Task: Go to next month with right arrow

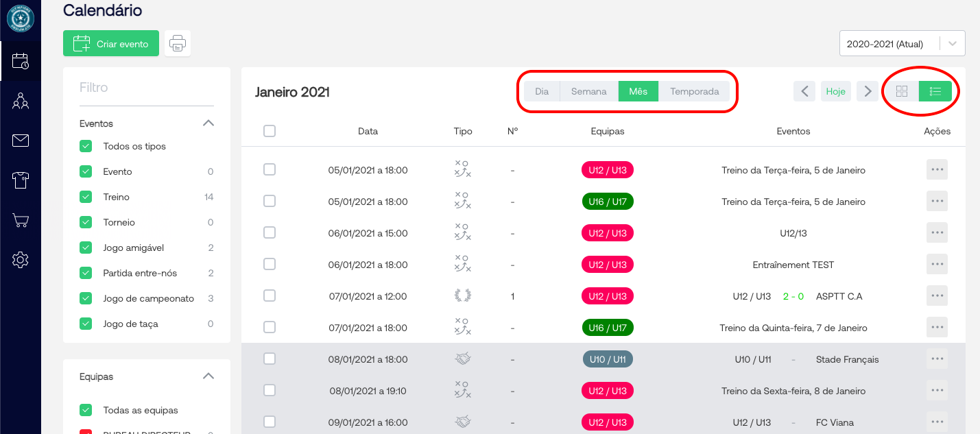Action: (x=868, y=91)
